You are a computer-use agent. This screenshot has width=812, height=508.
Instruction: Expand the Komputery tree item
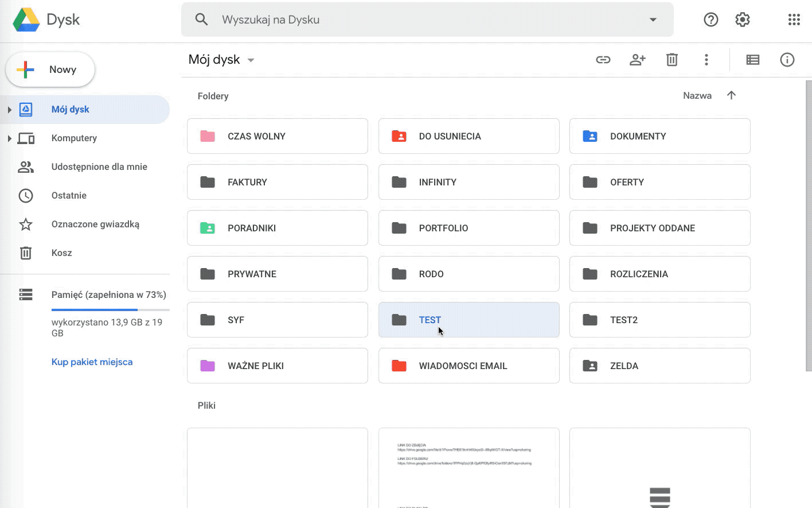pos(9,138)
